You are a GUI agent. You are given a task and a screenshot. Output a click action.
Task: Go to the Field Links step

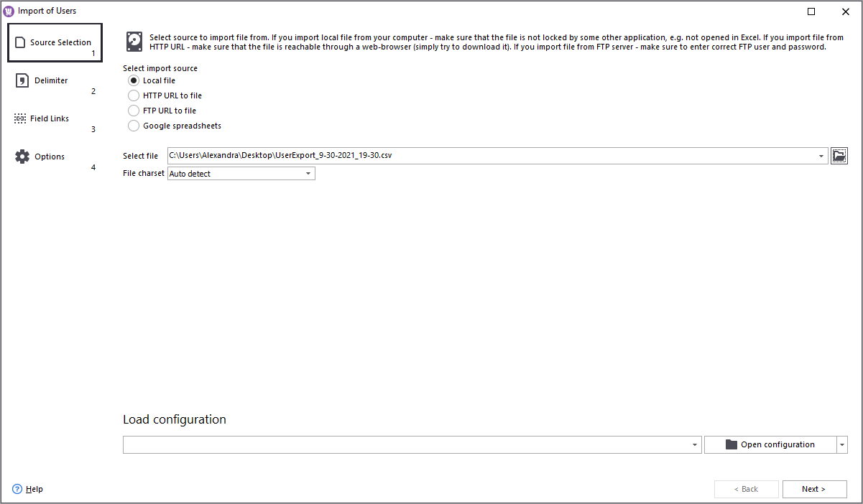50,119
